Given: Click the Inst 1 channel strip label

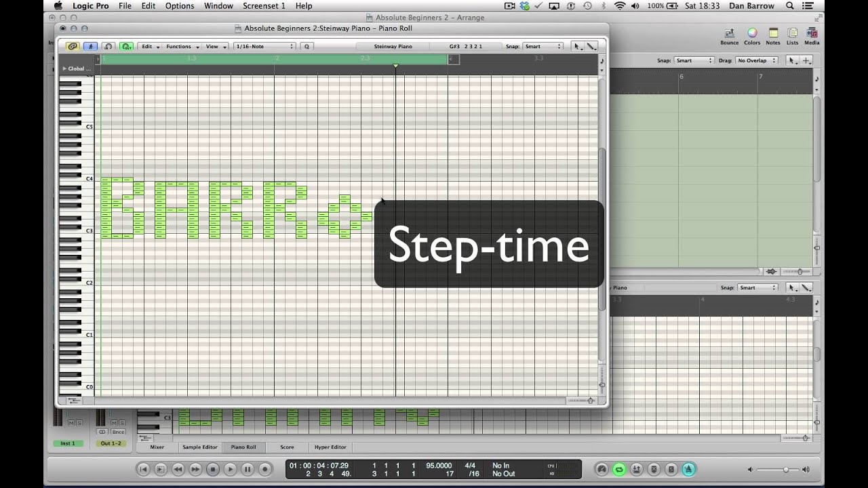Looking at the screenshot, I should tap(68, 443).
